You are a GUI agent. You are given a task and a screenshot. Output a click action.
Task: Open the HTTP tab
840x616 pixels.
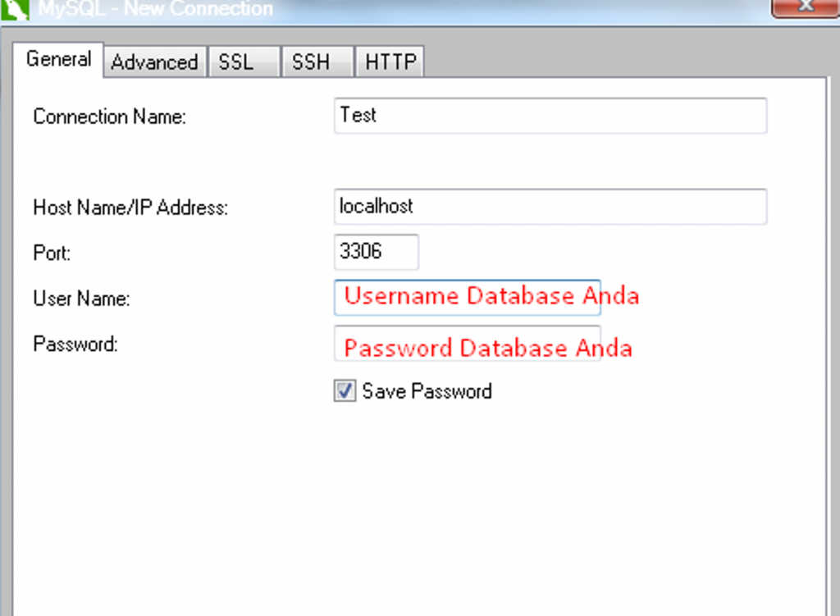click(389, 61)
